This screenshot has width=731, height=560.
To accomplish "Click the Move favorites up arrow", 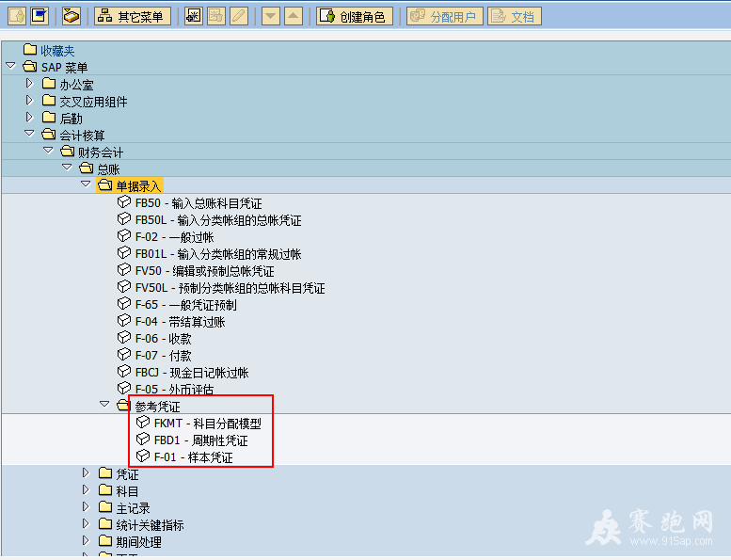I will coord(294,16).
